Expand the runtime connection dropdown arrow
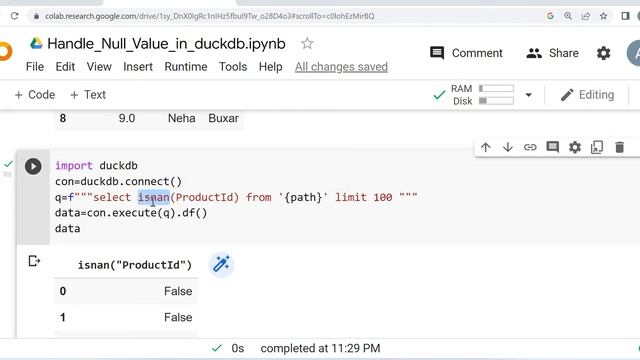The image size is (640, 360). coord(529,95)
